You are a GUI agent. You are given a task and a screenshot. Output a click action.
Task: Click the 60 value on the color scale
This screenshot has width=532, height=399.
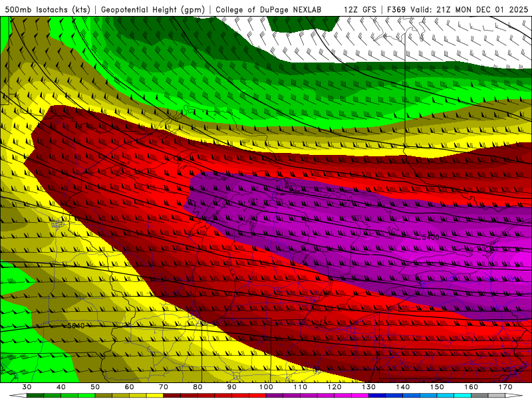click(129, 387)
